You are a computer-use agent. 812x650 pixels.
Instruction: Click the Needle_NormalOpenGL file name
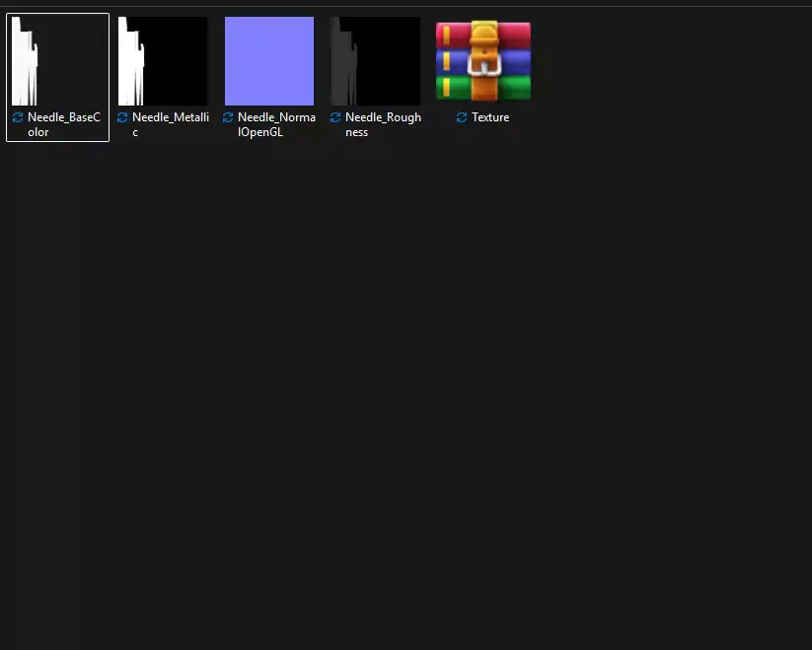[276, 124]
